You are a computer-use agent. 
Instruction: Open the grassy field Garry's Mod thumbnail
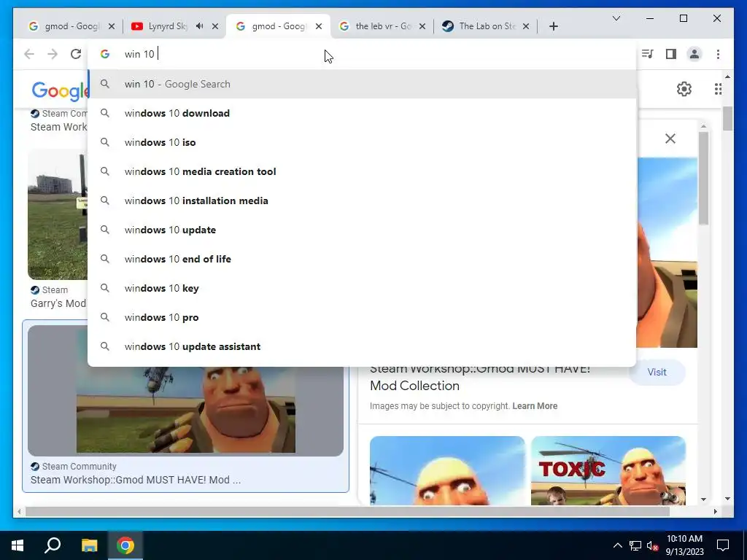pos(58,214)
